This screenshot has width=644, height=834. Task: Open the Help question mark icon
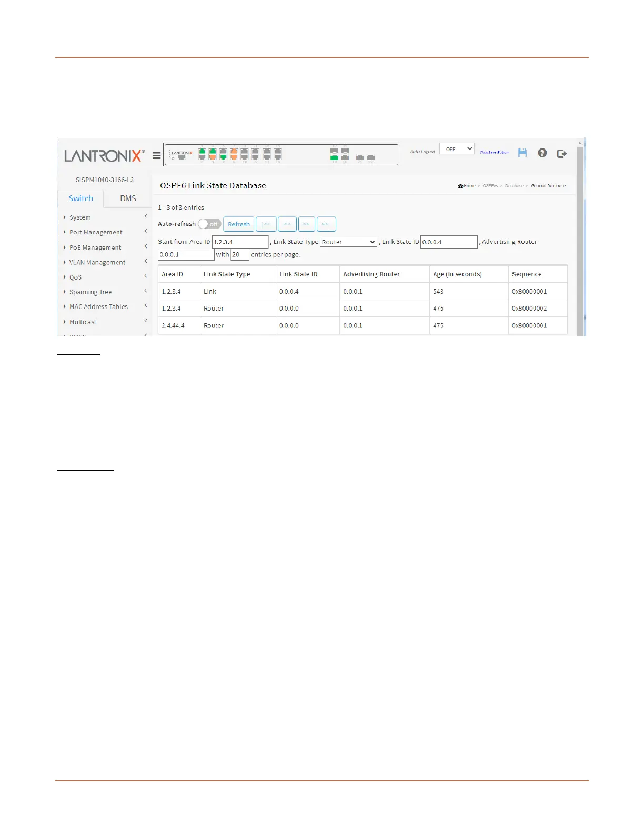[542, 153]
